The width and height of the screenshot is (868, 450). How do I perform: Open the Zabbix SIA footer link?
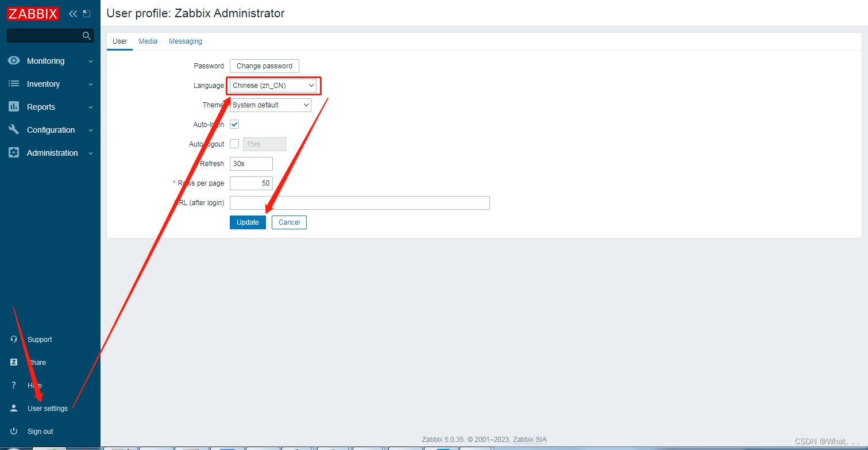click(530, 440)
